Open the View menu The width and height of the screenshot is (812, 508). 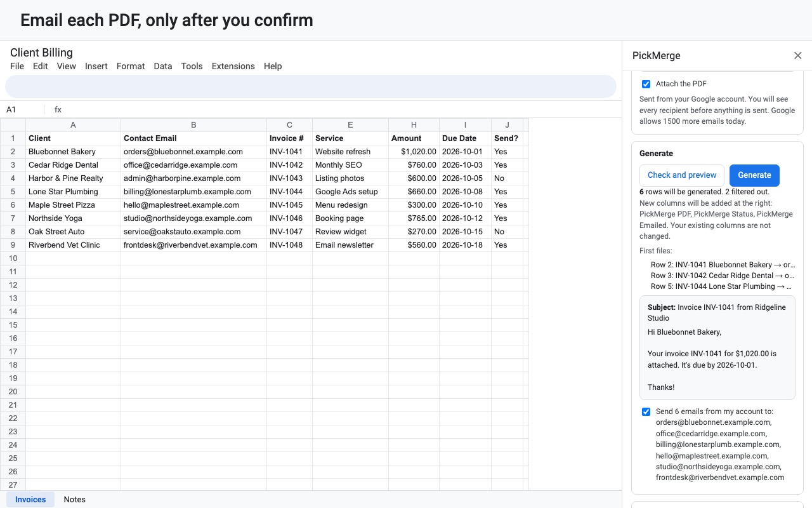coord(67,66)
